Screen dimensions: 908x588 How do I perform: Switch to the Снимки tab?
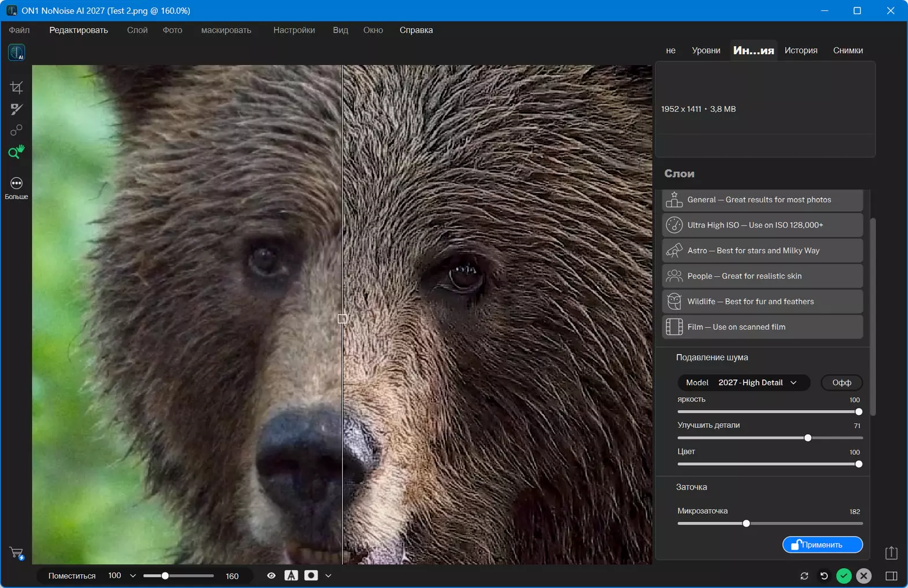[x=848, y=51]
